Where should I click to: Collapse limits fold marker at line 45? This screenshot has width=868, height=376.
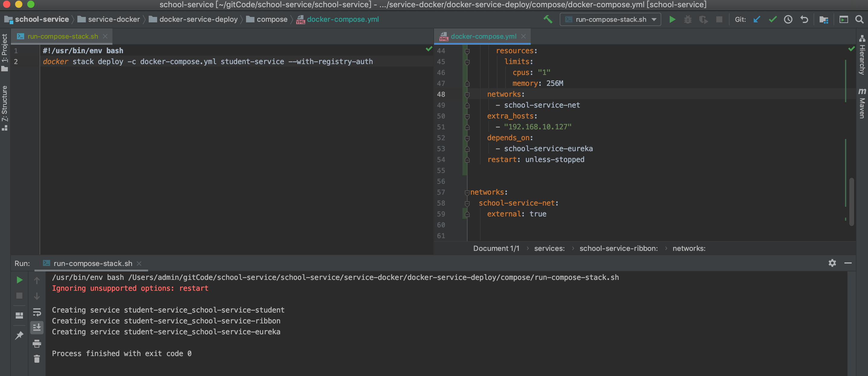(467, 62)
